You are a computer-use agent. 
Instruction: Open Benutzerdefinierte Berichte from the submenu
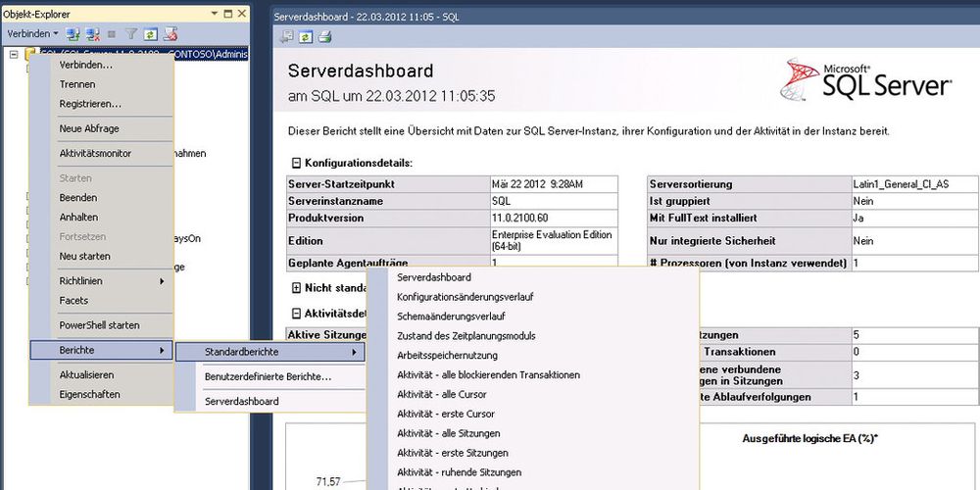pyautogui.click(x=267, y=376)
